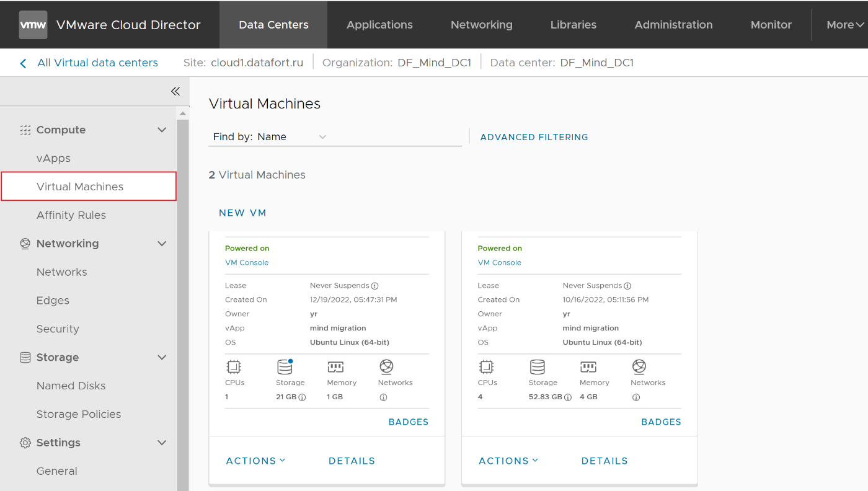Show BADGES on 21 GB VM card
Screen dimensions: 868x491
click(409, 422)
